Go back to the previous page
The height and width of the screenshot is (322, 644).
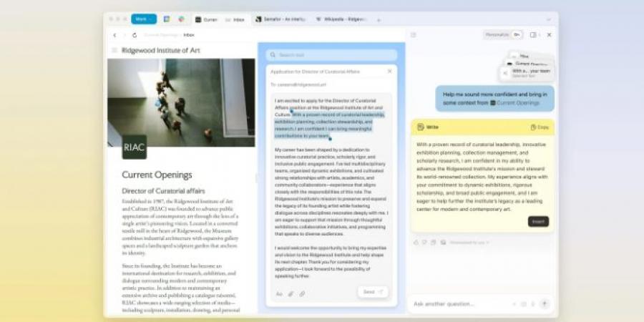[x=114, y=35]
